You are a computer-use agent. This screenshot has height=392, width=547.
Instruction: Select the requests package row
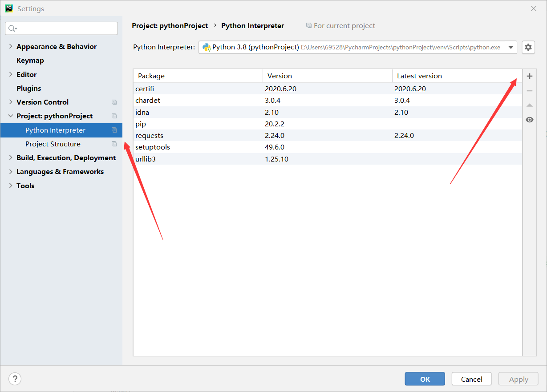328,135
